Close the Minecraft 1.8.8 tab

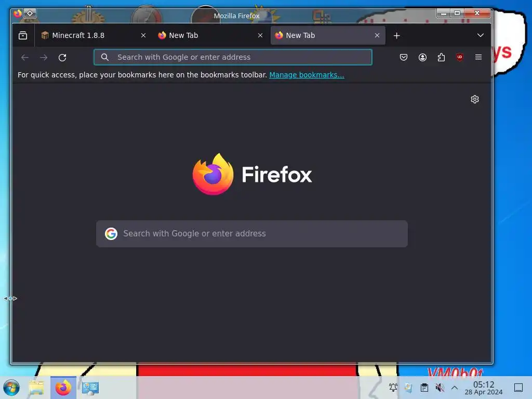point(143,35)
